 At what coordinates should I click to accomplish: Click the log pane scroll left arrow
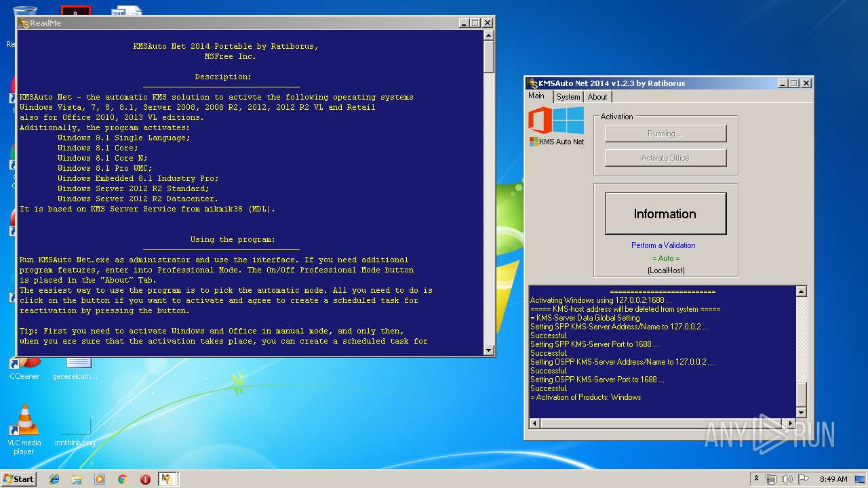pos(534,424)
